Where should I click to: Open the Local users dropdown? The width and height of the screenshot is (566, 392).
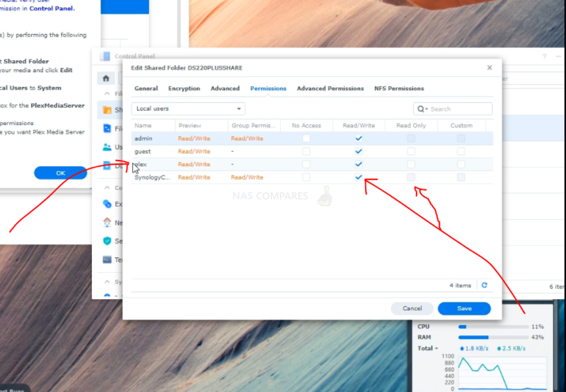tap(188, 109)
